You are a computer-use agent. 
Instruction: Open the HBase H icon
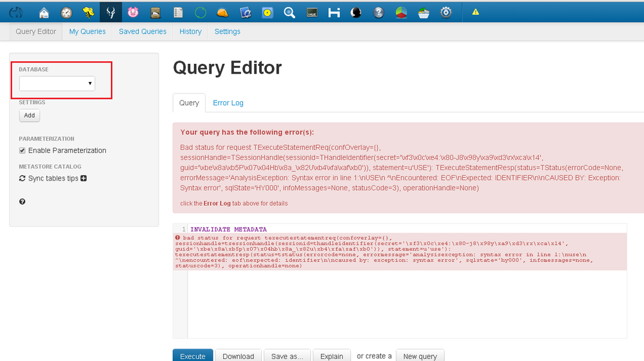click(334, 13)
